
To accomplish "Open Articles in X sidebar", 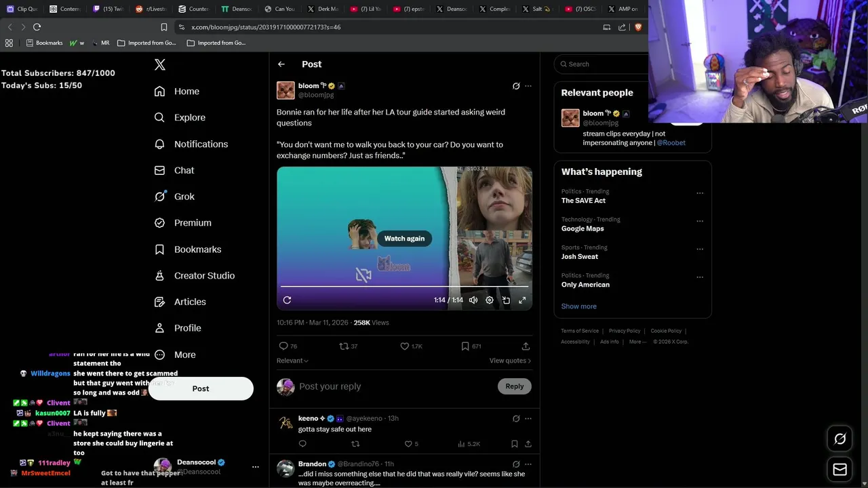I will [180, 302].
